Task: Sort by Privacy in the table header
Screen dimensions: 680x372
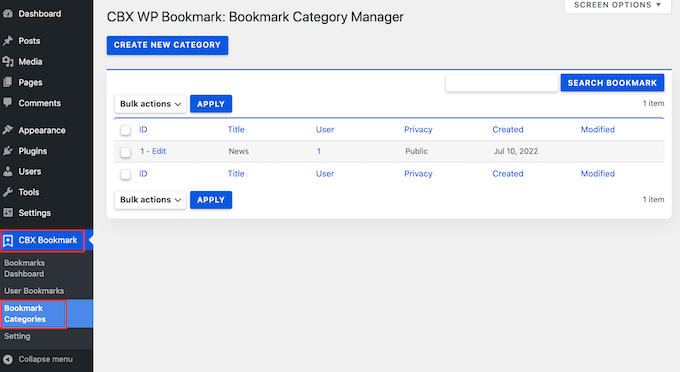Action: point(418,130)
